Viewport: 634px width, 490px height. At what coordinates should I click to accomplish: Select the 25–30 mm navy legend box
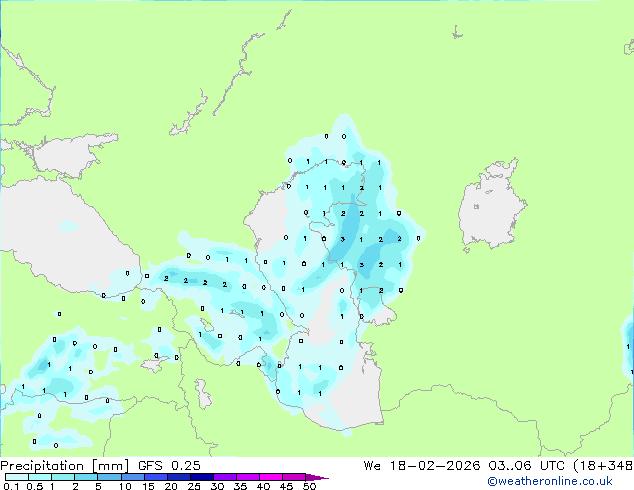[x=201, y=477]
